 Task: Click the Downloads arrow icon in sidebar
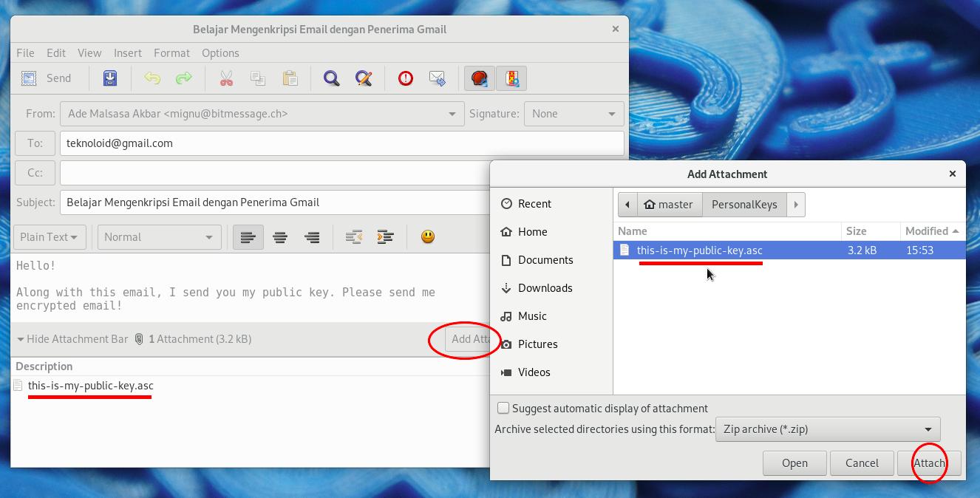pos(506,288)
